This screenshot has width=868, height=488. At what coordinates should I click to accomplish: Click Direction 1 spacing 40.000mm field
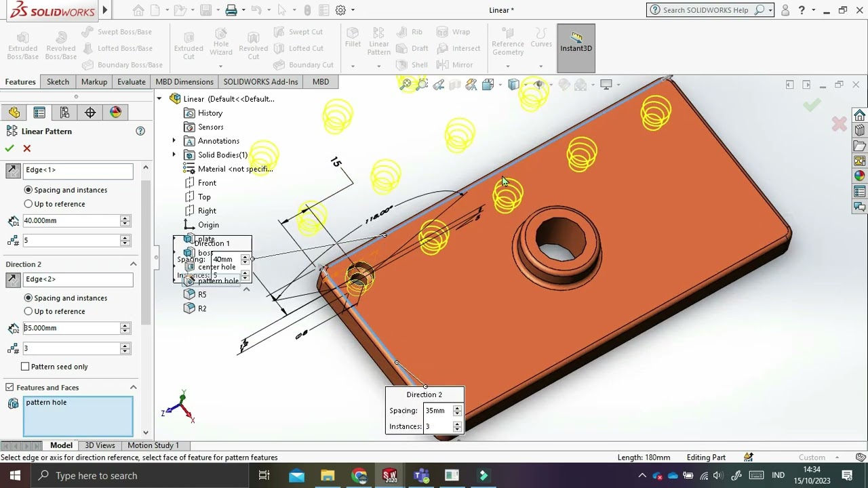(x=71, y=220)
